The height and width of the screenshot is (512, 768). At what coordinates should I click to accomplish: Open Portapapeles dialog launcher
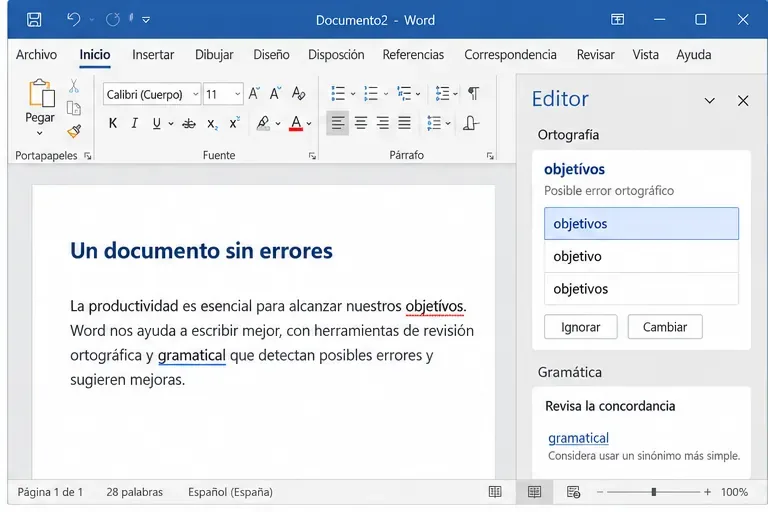tap(88, 156)
